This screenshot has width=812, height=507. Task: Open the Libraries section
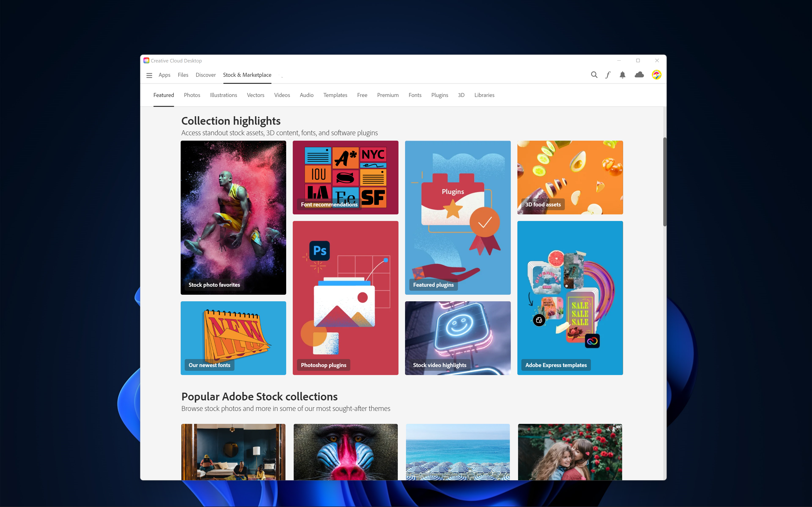tap(484, 95)
